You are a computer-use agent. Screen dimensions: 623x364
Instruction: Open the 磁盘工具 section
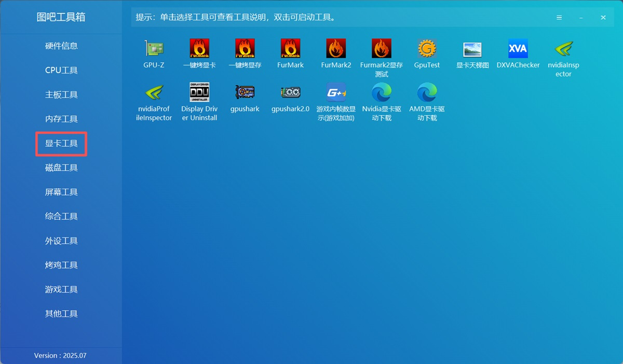pos(61,167)
